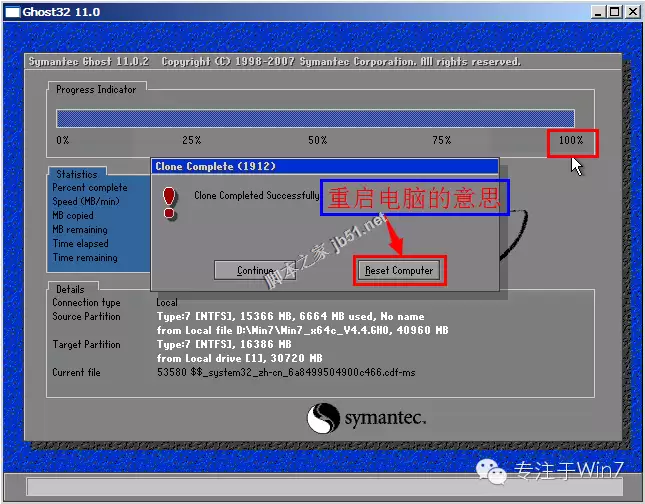The width and height of the screenshot is (645, 504).
Task: Click the D:\Win7 source file path line
Action: (x=302, y=330)
